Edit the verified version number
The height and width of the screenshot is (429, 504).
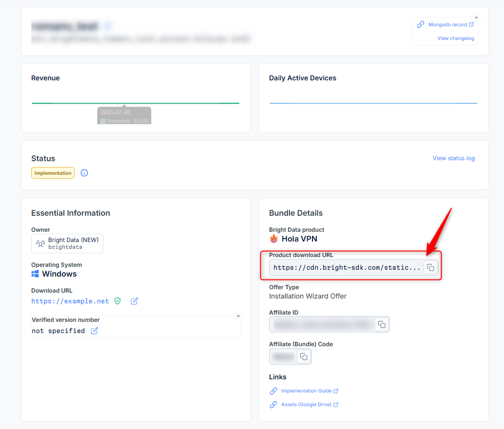point(95,331)
